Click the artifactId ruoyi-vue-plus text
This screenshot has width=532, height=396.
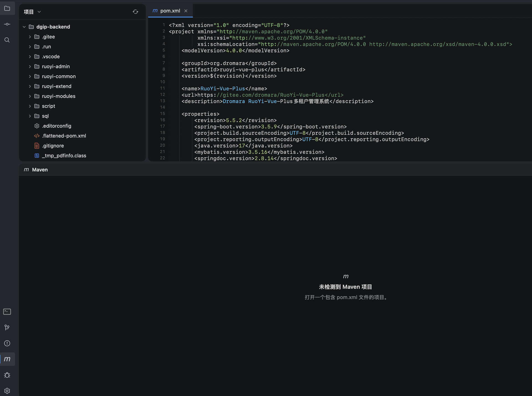click(242, 70)
